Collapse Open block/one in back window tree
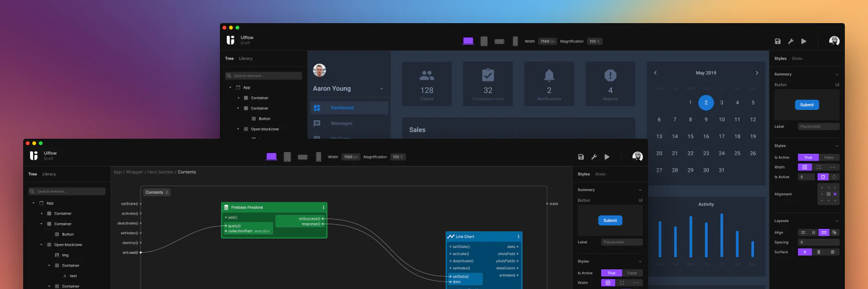The height and width of the screenshot is (289, 868). (238, 129)
